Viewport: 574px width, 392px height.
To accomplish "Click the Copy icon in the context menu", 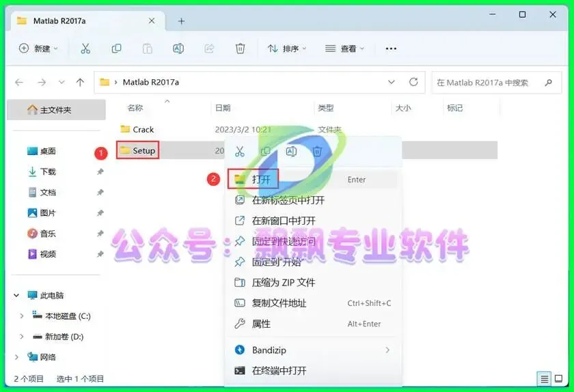I will click(265, 151).
